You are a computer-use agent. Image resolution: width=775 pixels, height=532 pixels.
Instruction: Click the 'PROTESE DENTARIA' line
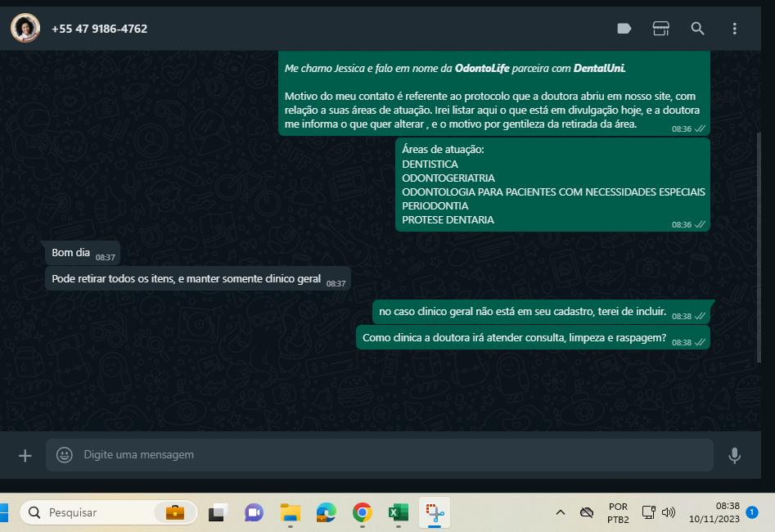pos(448,220)
